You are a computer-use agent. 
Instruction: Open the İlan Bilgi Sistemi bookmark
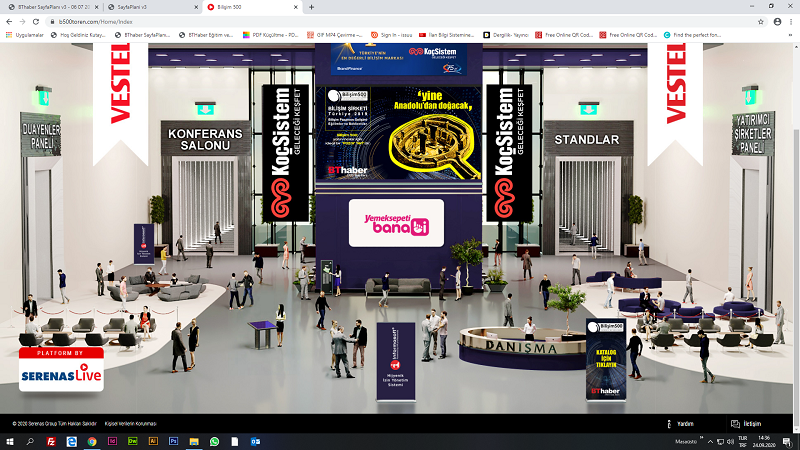pyautogui.click(x=446, y=35)
